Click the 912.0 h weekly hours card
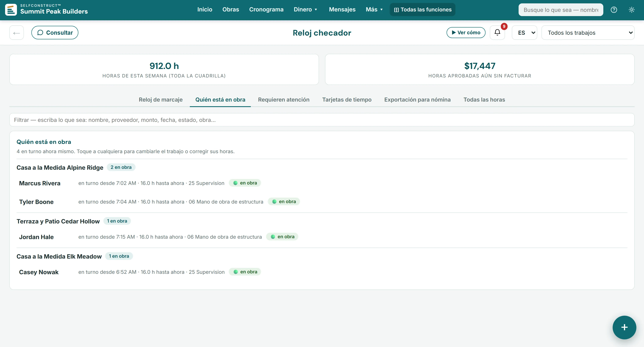 click(164, 69)
